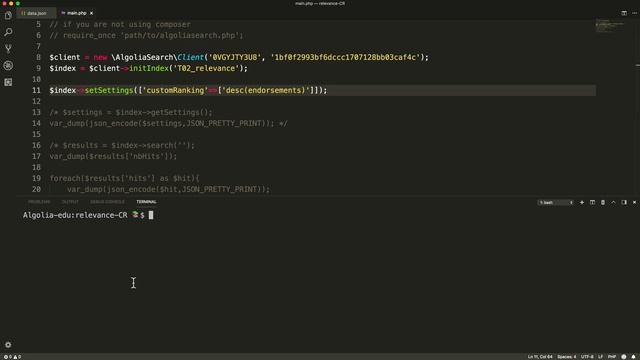Click the long API key string on line 8
Image resolution: width=640 pixels, height=360 pixels.
345,57
